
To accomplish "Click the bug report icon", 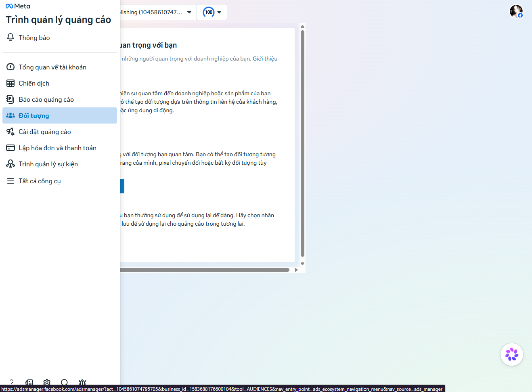I will tap(82, 382).
